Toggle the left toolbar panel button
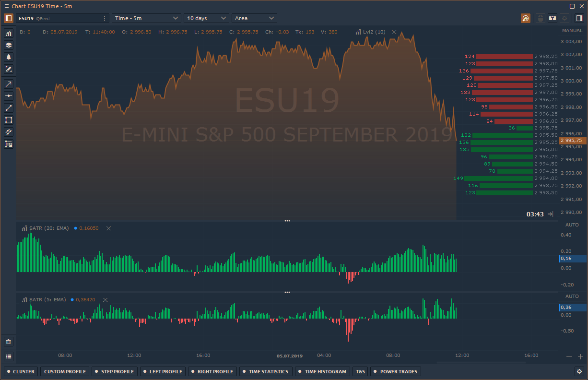Image resolution: width=588 pixels, height=380 pixels. pos(9,18)
